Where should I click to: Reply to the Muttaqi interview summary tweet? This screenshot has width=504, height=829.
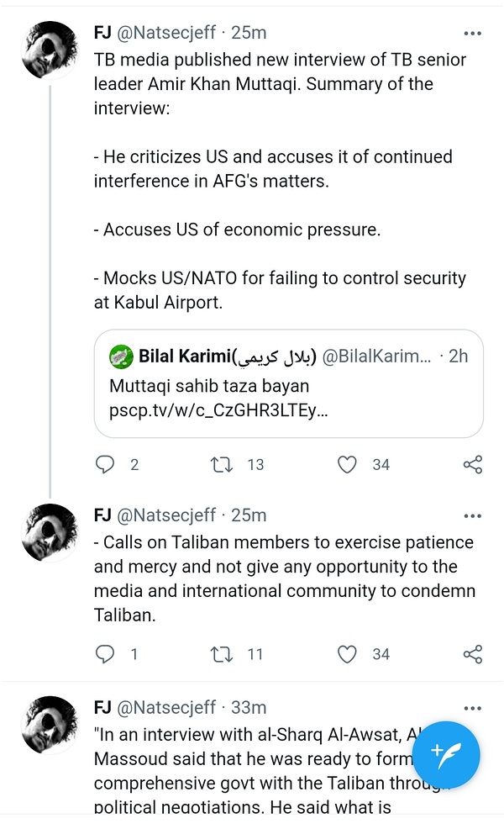pos(105,464)
